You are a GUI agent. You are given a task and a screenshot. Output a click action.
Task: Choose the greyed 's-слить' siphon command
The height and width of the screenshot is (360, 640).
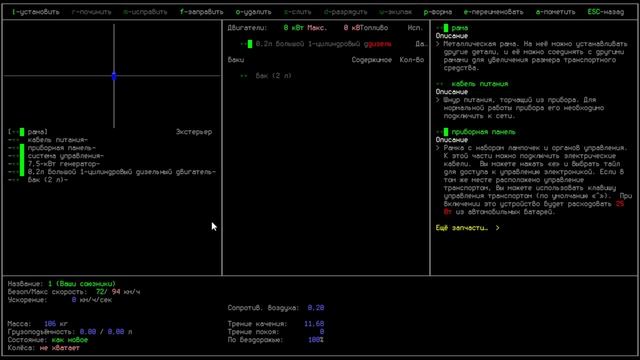(x=298, y=12)
